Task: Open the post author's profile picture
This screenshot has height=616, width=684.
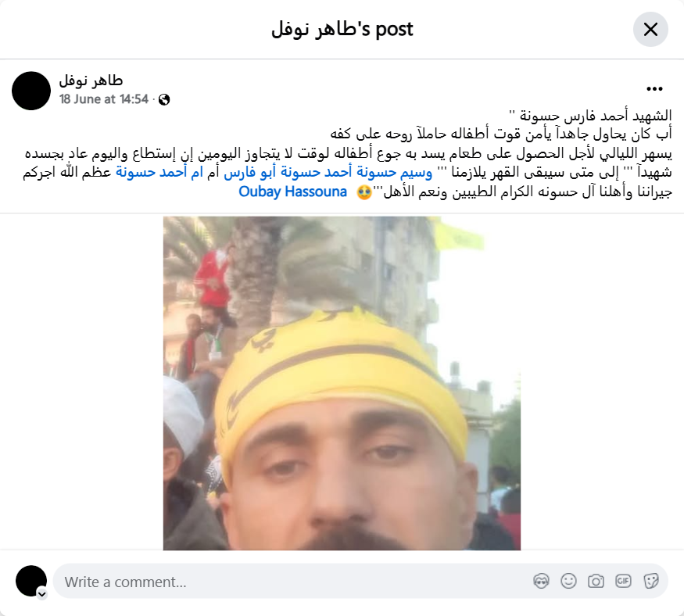Action: point(31,91)
